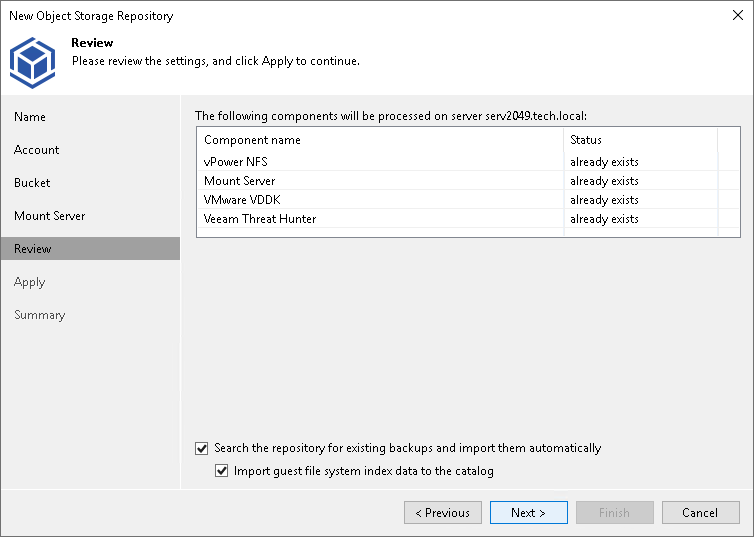
Task: Switch to the Bucket wizard step
Action: pyautogui.click(x=32, y=183)
